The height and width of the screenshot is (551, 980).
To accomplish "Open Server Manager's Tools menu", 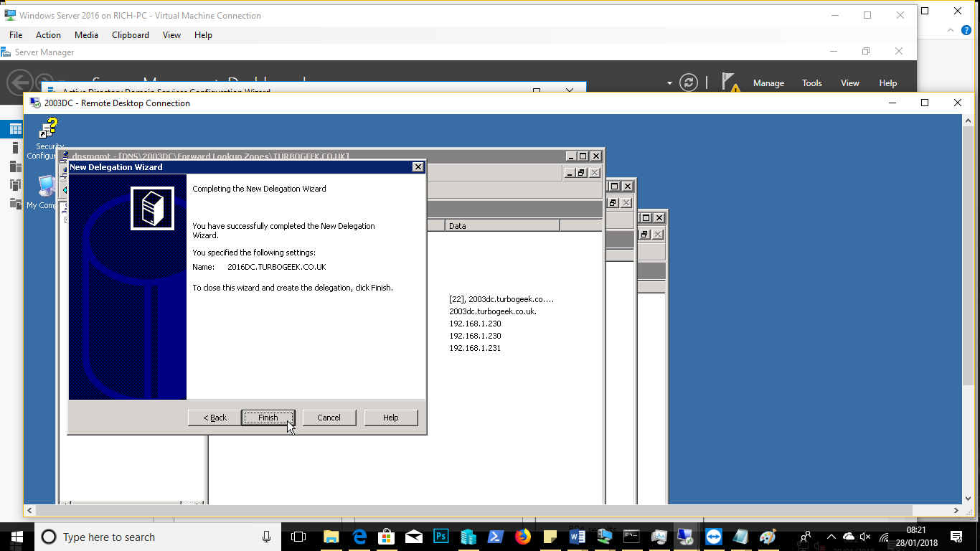I will 812,83.
